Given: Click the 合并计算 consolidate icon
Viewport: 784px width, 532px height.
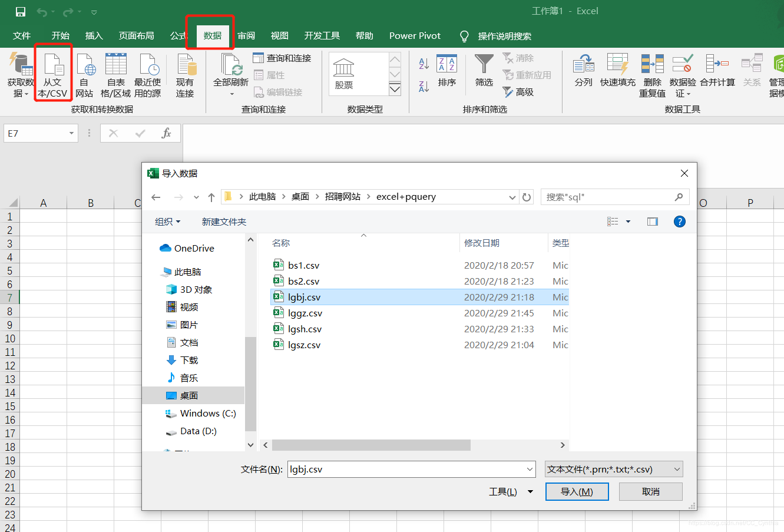Looking at the screenshot, I should point(717,71).
